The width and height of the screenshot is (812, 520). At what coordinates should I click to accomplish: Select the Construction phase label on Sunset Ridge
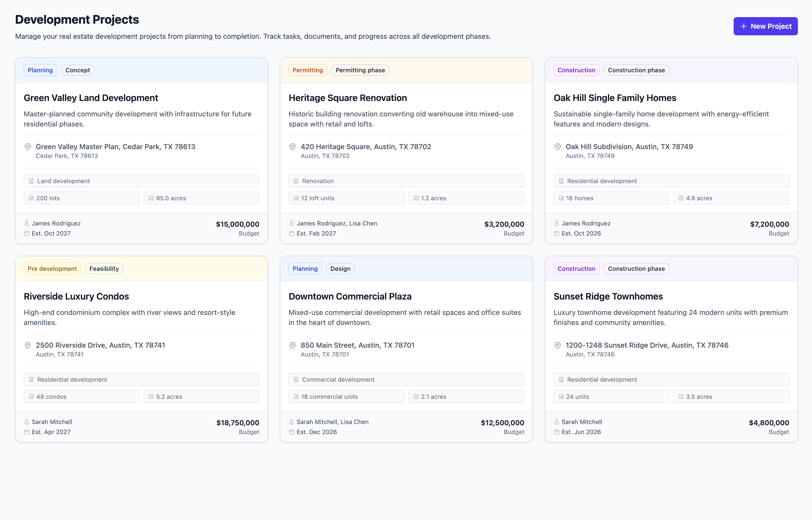click(x=636, y=269)
